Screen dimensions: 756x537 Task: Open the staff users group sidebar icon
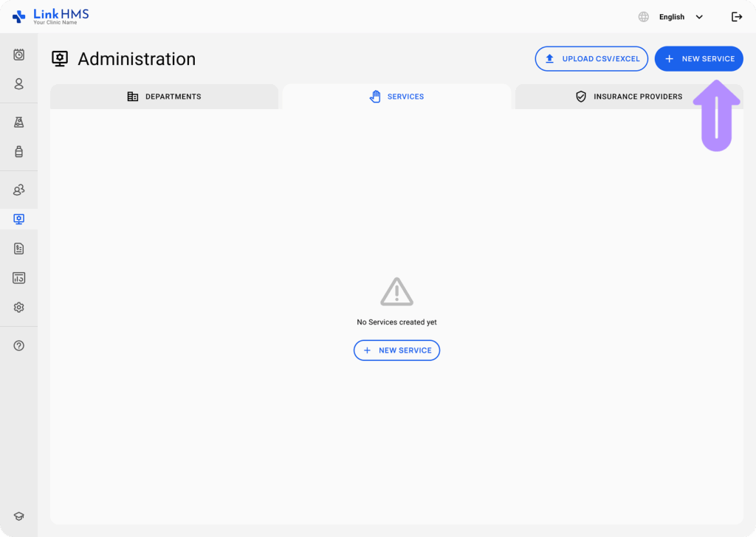pyautogui.click(x=18, y=190)
